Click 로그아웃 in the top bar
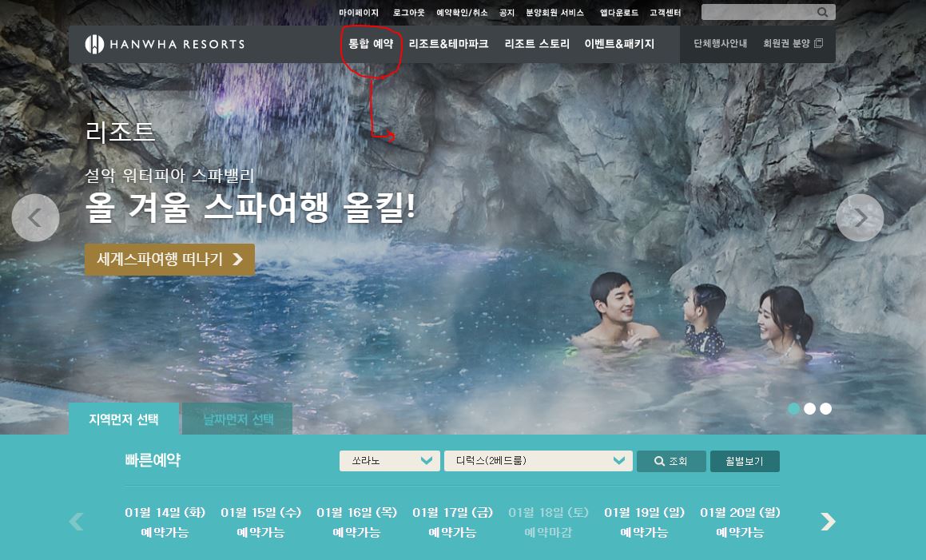926x560 pixels. click(x=408, y=13)
